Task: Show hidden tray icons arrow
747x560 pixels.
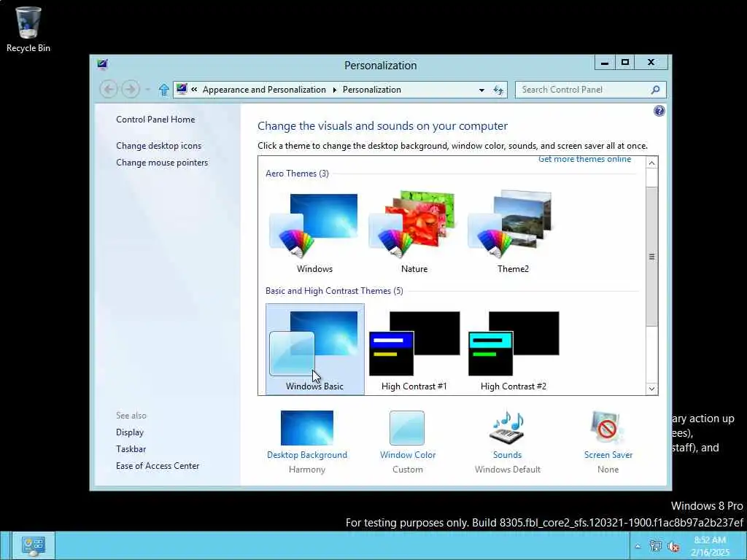Action: 638,546
